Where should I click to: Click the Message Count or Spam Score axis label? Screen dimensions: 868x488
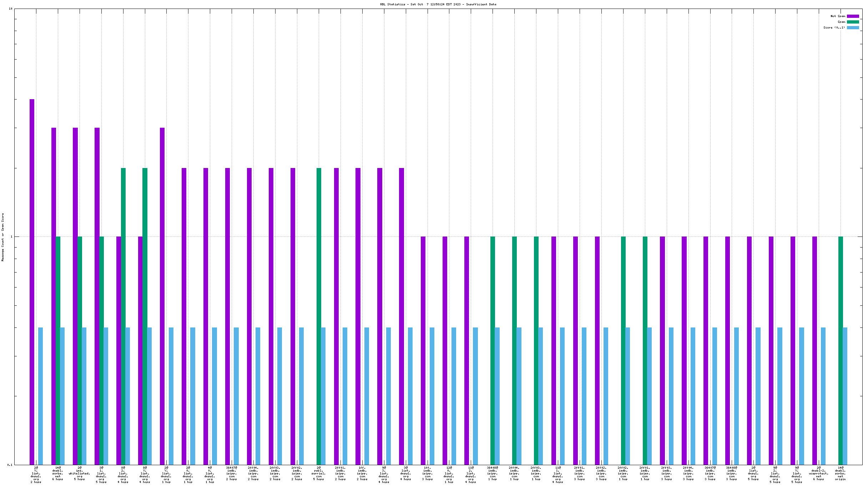tap(3, 237)
